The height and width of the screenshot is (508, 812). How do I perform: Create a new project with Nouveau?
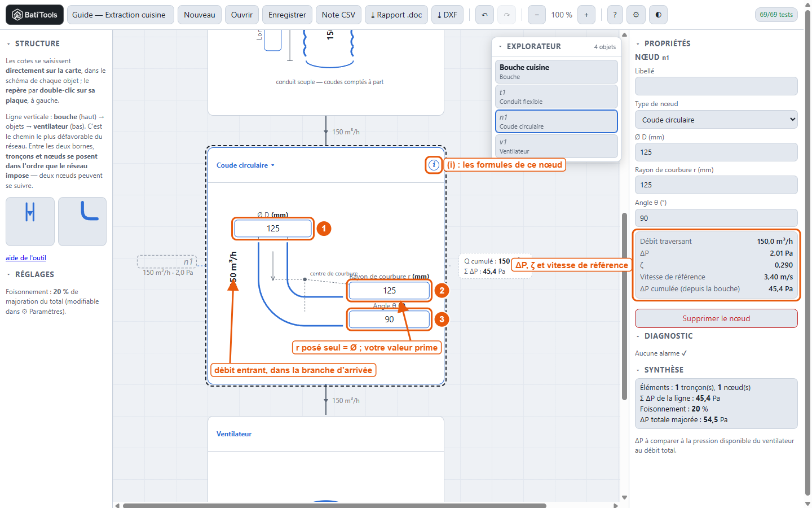pyautogui.click(x=200, y=15)
